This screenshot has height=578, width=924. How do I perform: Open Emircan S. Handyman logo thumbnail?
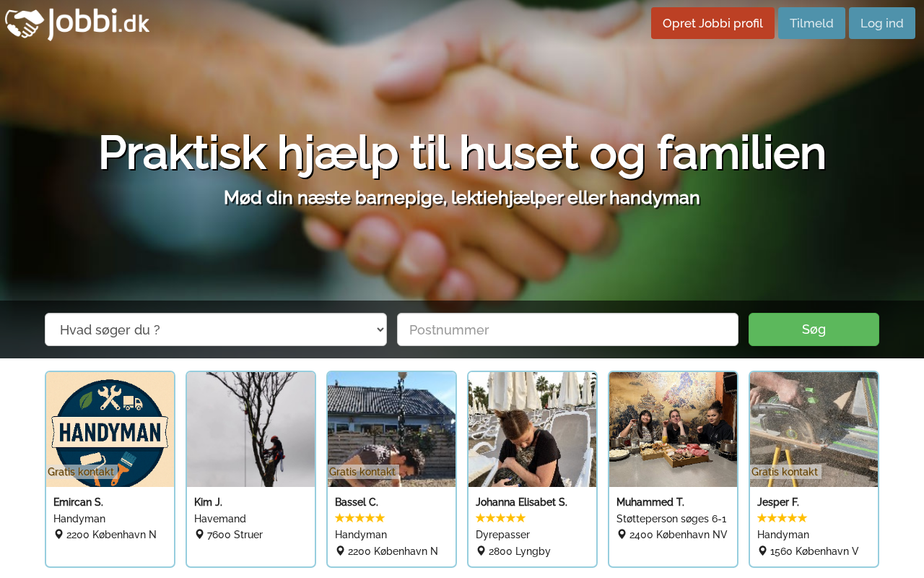click(x=110, y=429)
